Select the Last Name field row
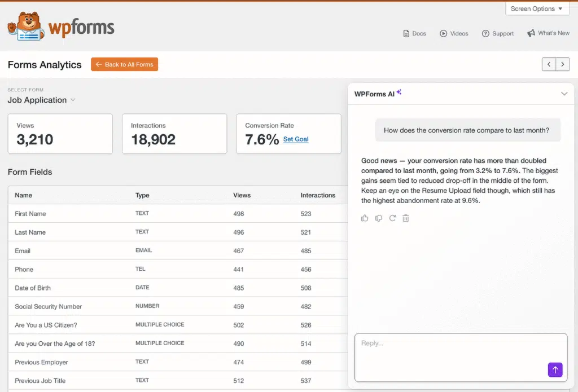This screenshot has height=392, width=578. point(178,232)
